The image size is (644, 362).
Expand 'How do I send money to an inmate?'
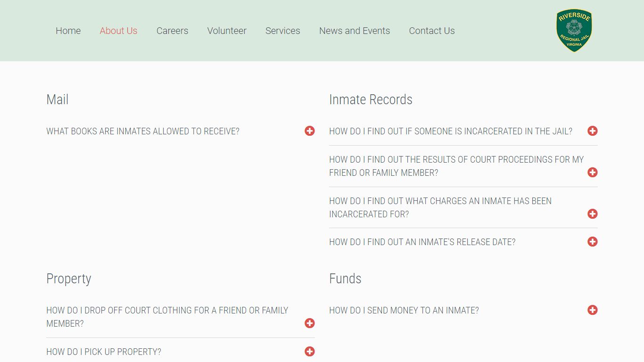404,311
